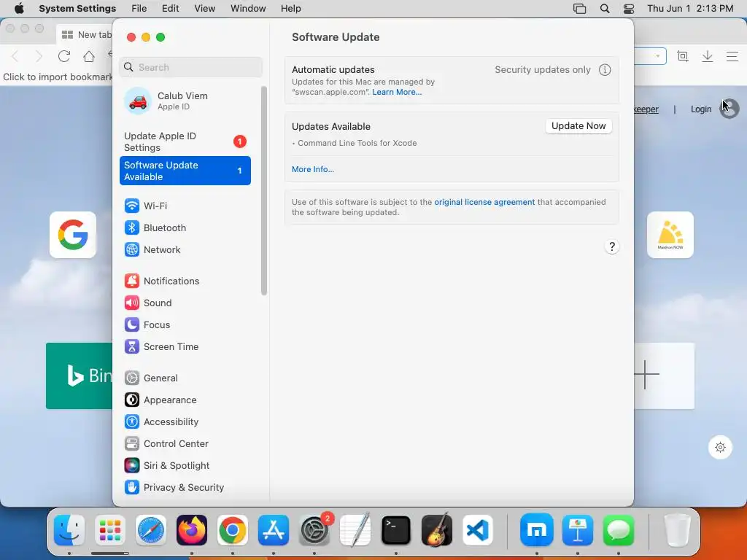This screenshot has width=747, height=560.
Task: Click Google tile in browser window
Action: coord(73,235)
